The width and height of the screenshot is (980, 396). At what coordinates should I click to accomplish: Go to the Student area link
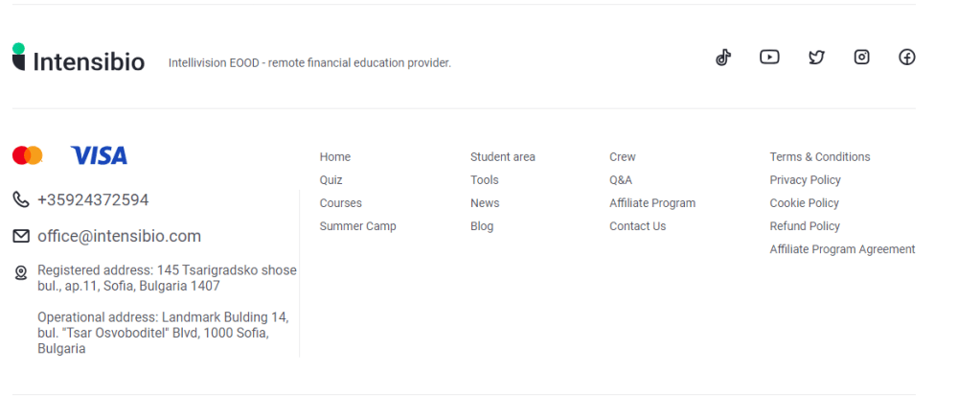(x=503, y=157)
